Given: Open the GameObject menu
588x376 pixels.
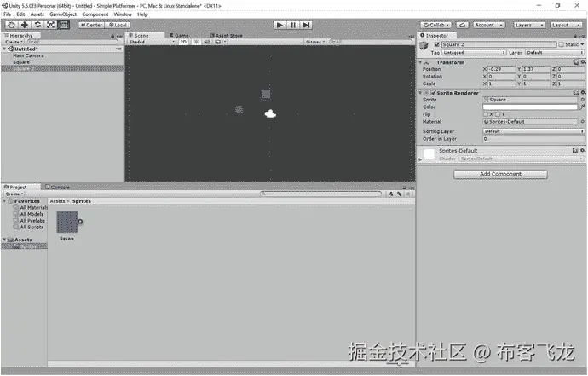Looking at the screenshot, I should pos(63,14).
